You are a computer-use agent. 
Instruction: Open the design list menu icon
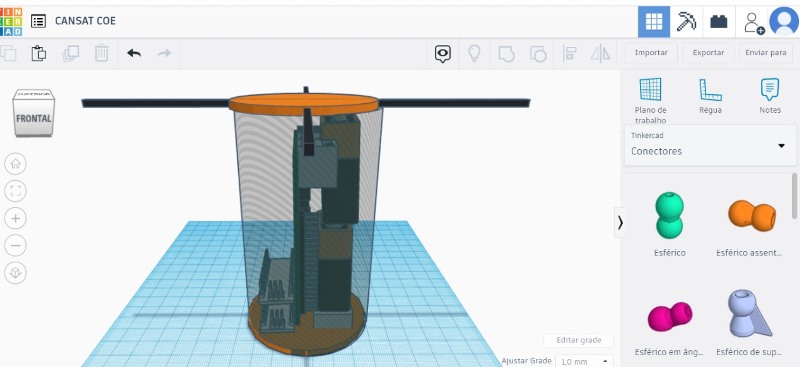pos(38,21)
